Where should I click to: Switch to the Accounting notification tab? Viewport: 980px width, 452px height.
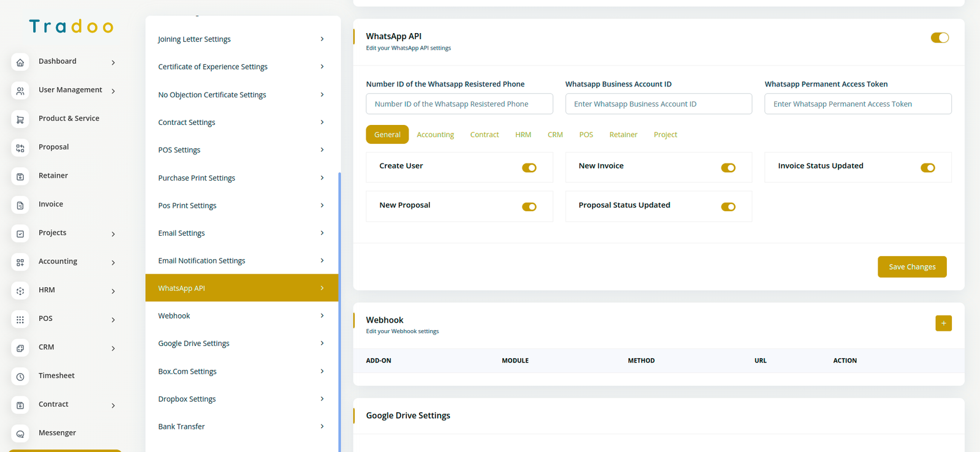tap(435, 135)
